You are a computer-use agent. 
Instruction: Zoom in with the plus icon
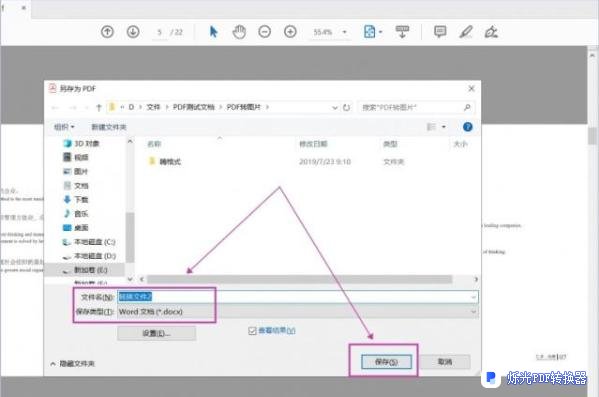290,32
